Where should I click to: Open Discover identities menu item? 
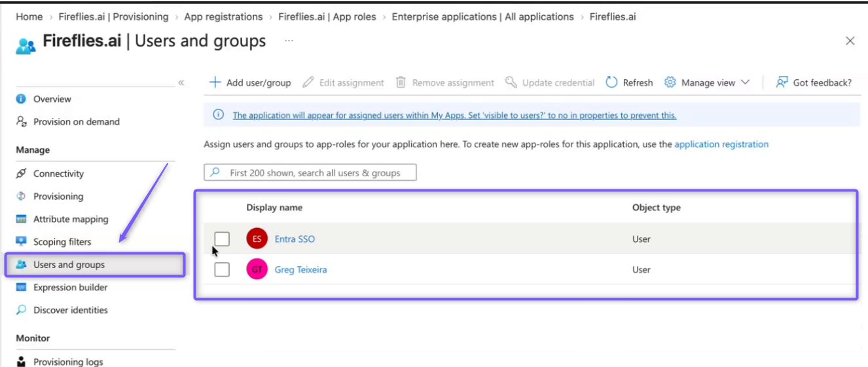71,310
